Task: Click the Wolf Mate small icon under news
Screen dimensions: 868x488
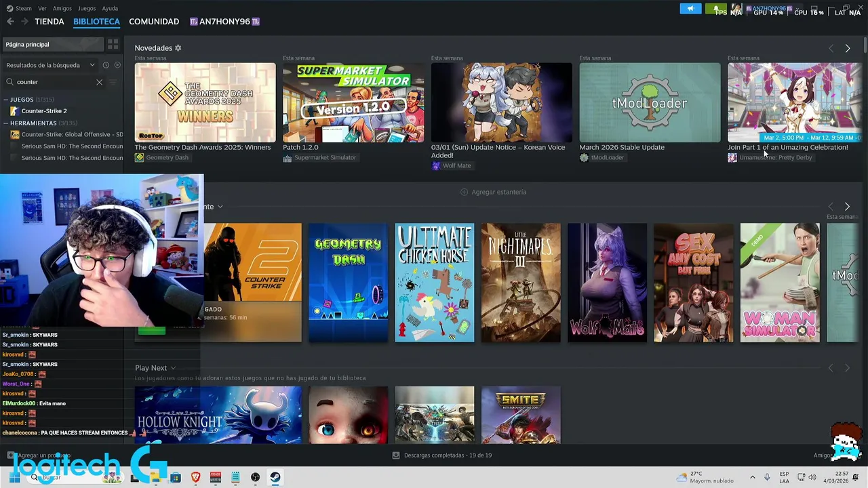Action: point(436,165)
